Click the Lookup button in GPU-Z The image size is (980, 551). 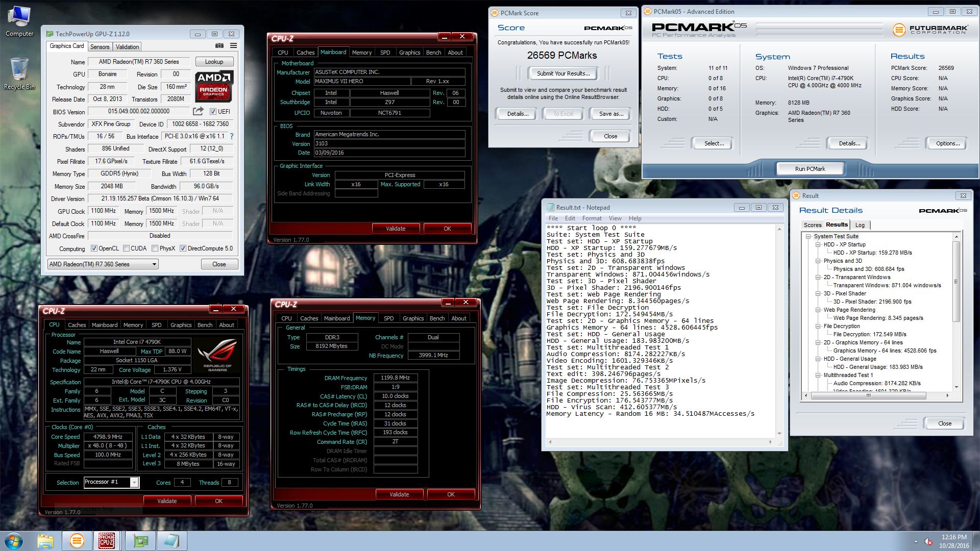[214, 62]
